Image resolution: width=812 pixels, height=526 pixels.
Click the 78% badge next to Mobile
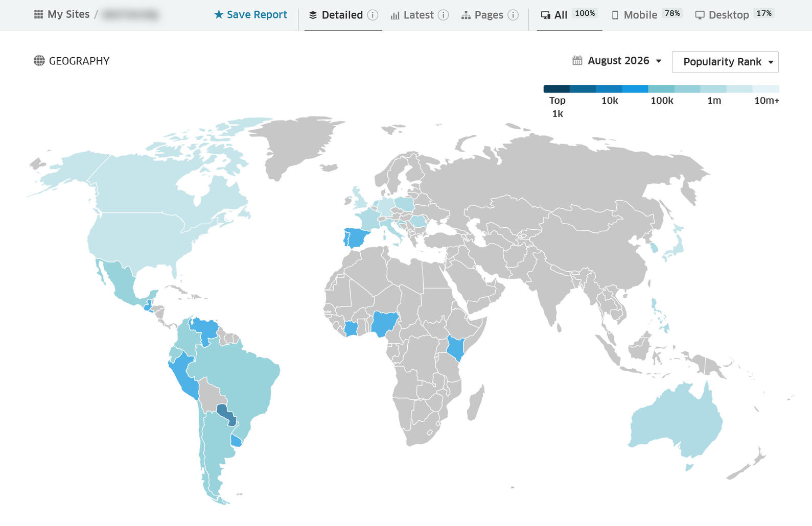672,13
